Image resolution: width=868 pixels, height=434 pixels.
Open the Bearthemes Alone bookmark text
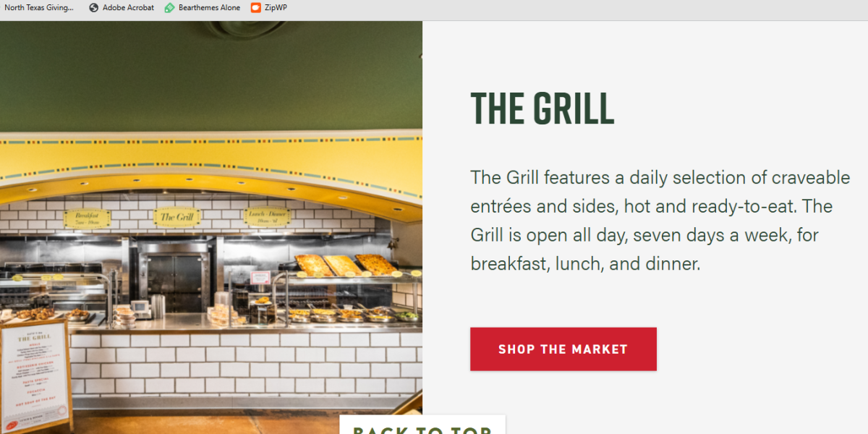(x=209, y=7)
